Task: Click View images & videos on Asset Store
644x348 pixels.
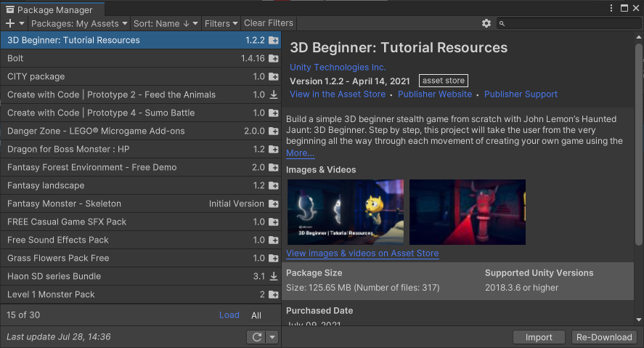Action: coord(362,254)
